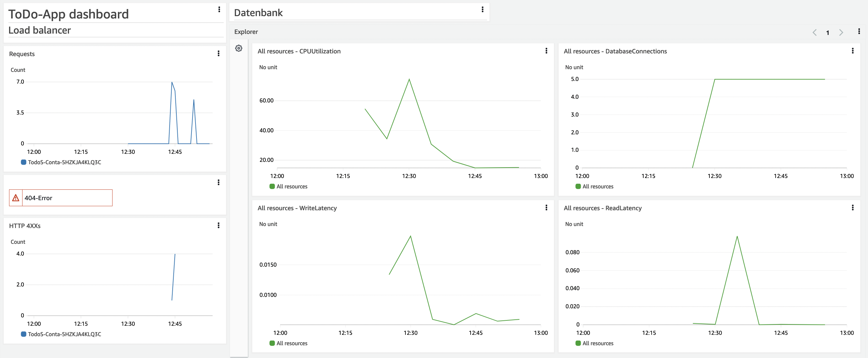Click the 404-Error alarm status box
The width and height of the screenshot is (868, 358).
click(61, 198)
